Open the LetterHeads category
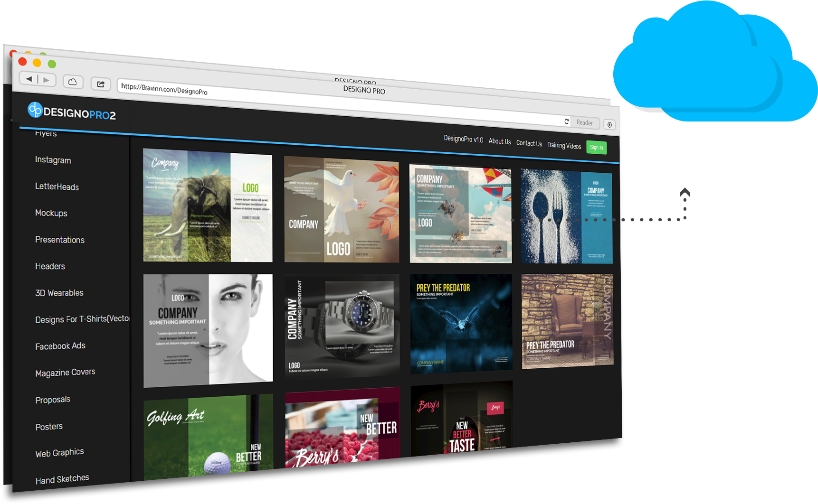 point(57,187)
